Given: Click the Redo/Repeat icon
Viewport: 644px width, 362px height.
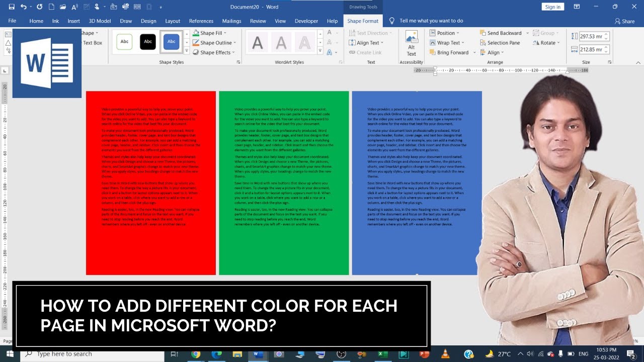Looking at the screenshot, I should [x=39, y=7].
